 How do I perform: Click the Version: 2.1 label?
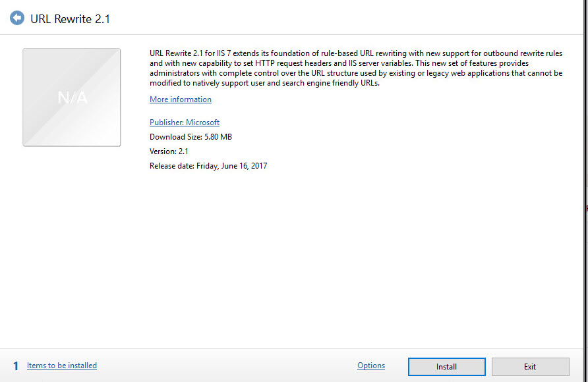coord(169,151)
